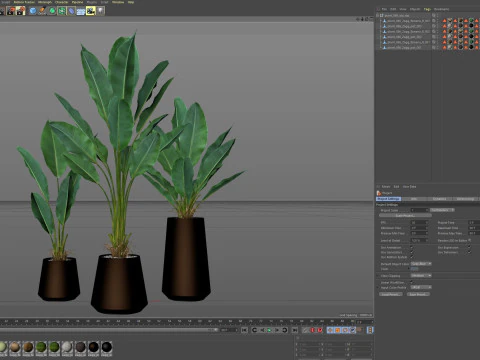Open the Edit Render Settings icon
Viewport: 480px width, 360px height.
point(21,11)
